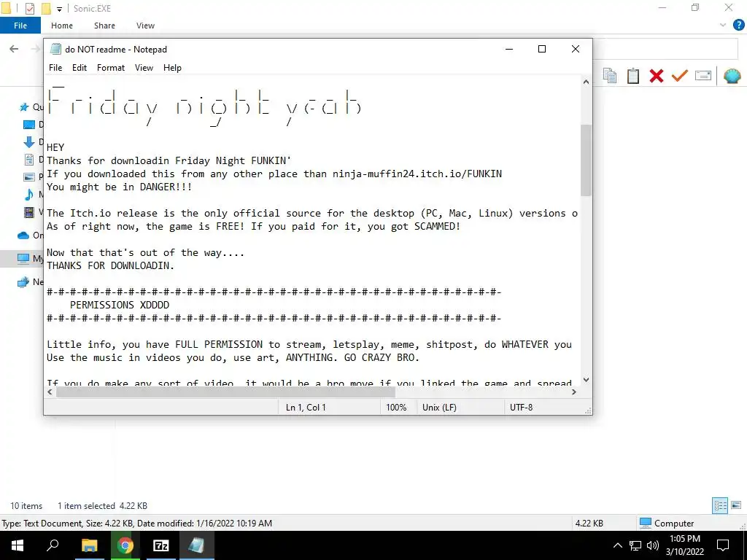Click the properties checkmark quick access icon
The height and width of the screenshot is (560, 747).
click(29, 9)
